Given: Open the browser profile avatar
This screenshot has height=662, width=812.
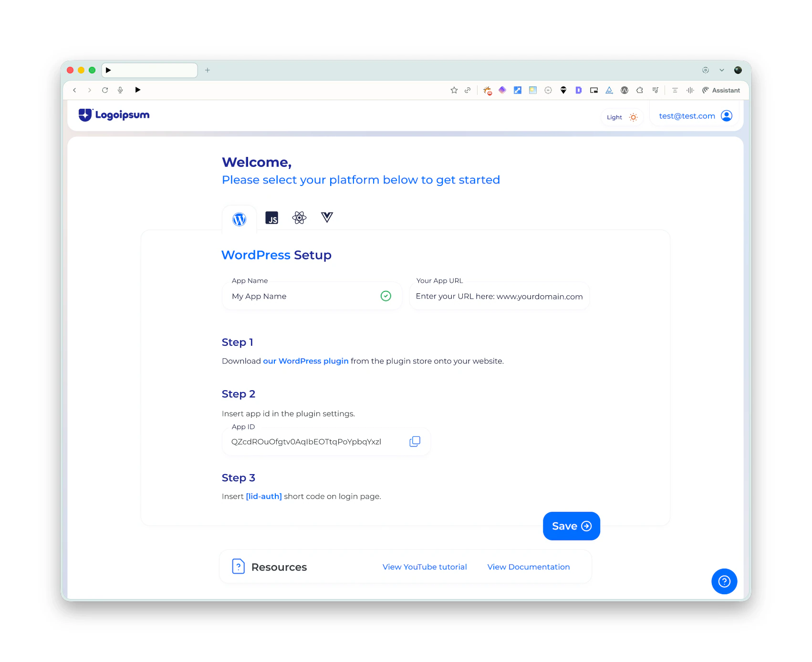Looking at the screenshot, I should 738,70.
